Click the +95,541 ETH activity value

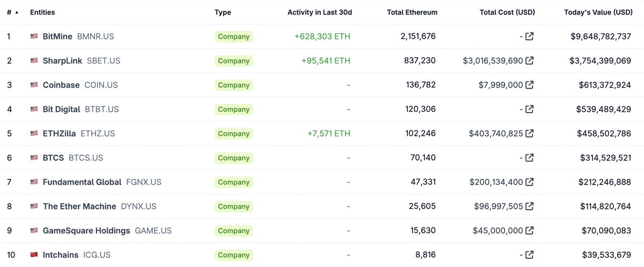tap(326, 61)
